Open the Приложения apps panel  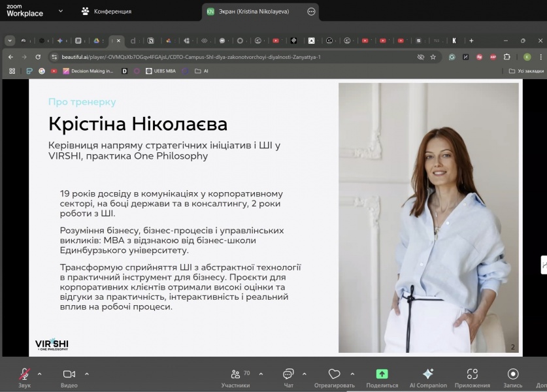pos(472,375)
